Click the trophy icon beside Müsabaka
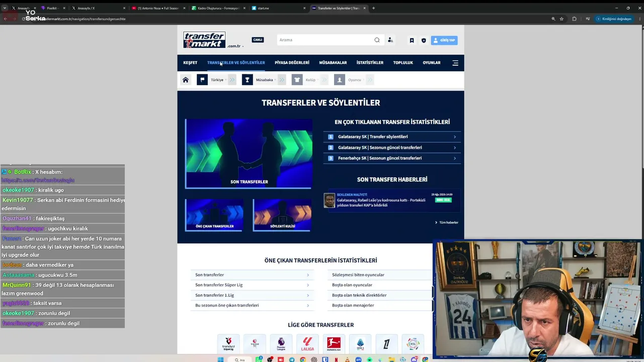 point(247,80)
